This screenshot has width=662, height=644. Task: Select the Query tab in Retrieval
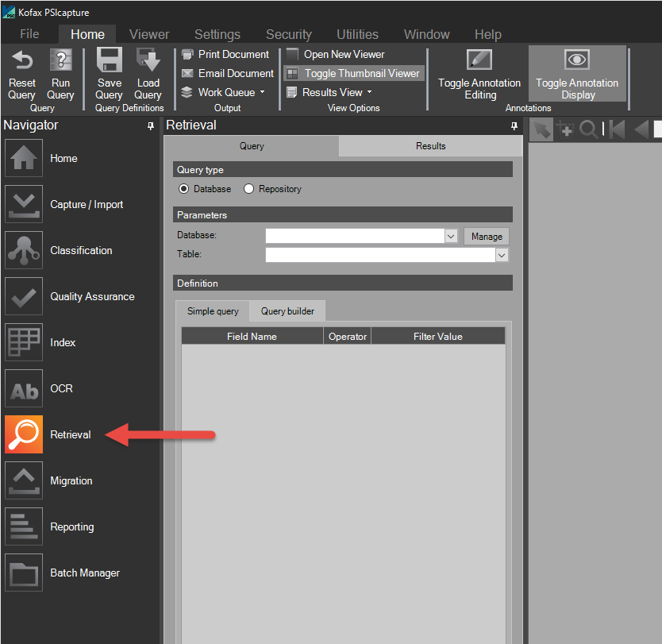point(252,146)
